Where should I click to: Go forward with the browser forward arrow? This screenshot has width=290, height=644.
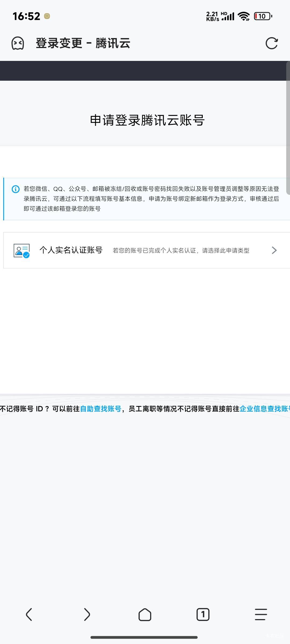point(87,614)
